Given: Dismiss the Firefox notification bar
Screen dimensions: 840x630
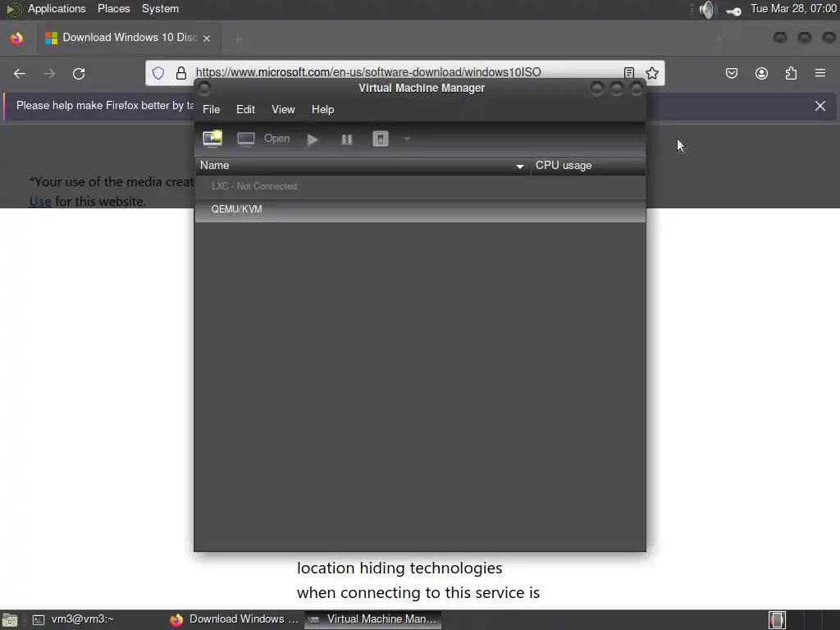Looking at the screenshot, I should click(x=820, y=106).
